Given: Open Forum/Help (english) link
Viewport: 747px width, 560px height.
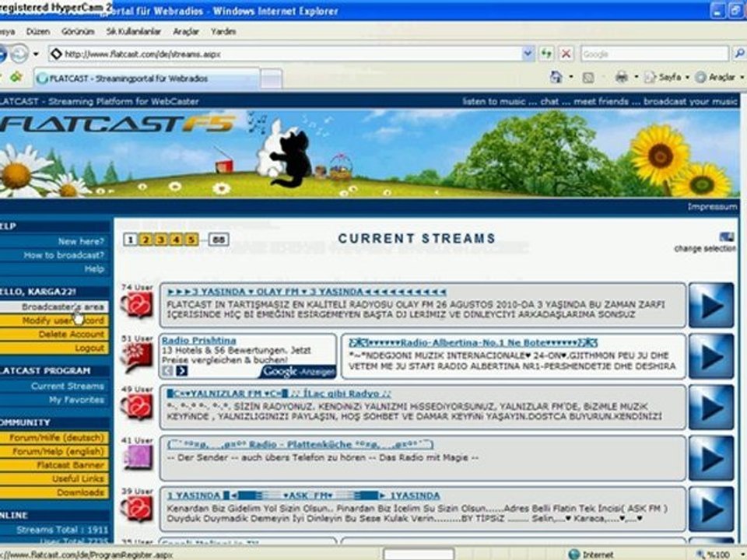Looking at the screenshot, I should (x=54, y=451).
